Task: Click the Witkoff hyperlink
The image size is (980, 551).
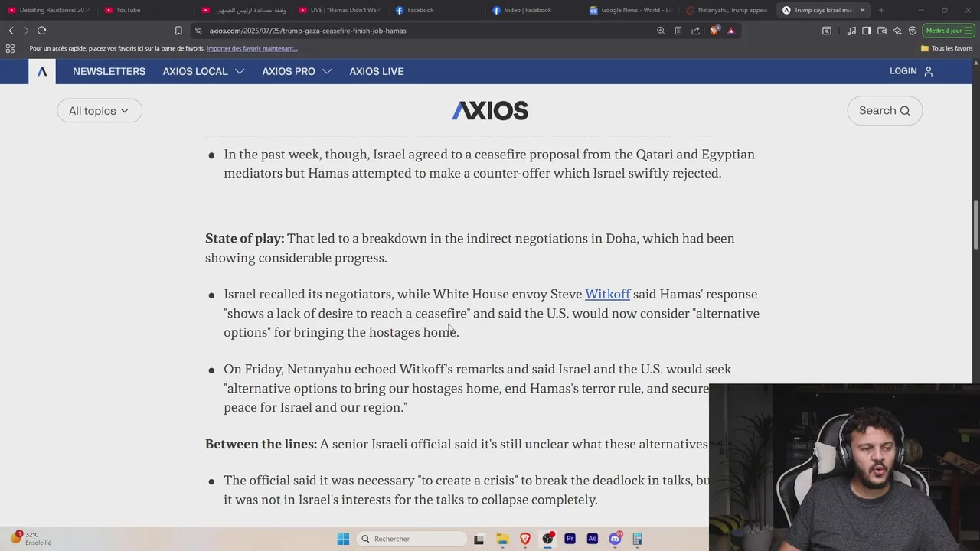Action: click(608, 294)
